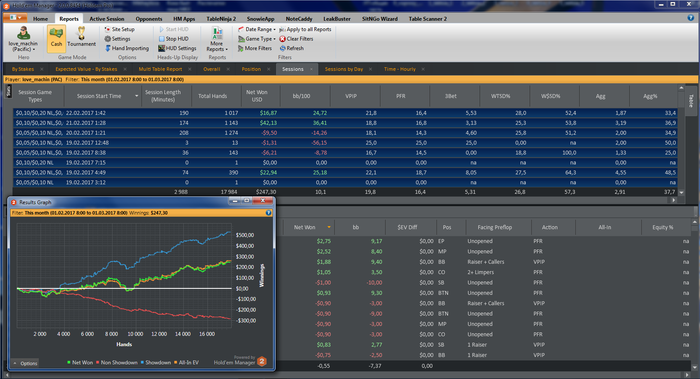This screenshot has height=379, width=700.
Task: Open Settings gear in Options group
Action: click(117, 39)
